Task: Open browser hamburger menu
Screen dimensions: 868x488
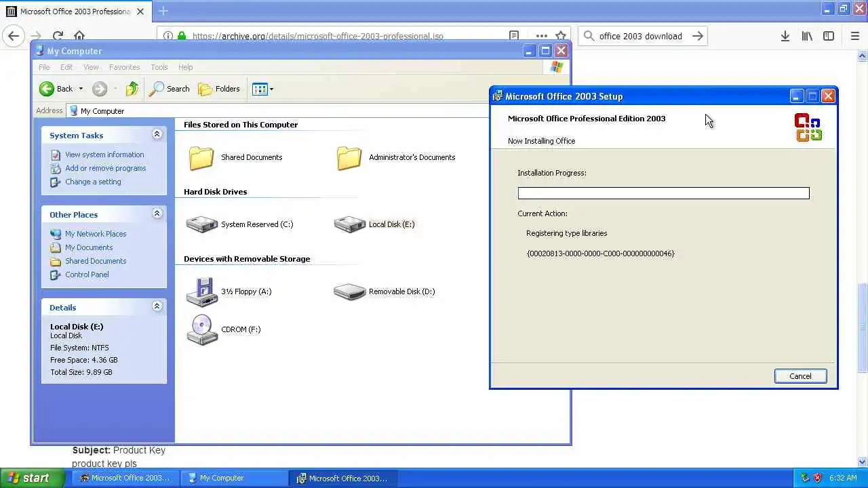Action: click(x=854, y=36)
